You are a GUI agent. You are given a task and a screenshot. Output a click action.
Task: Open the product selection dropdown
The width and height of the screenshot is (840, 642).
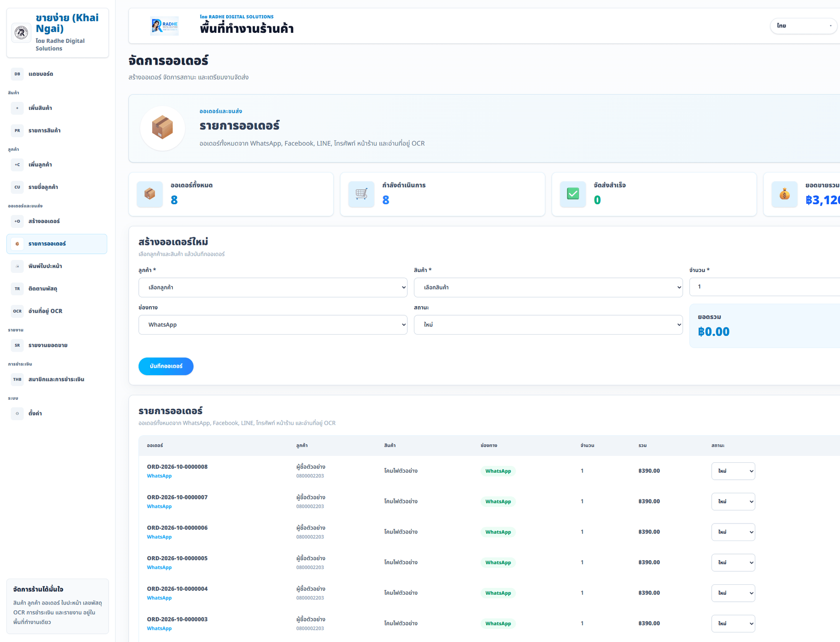coord(548,287)
